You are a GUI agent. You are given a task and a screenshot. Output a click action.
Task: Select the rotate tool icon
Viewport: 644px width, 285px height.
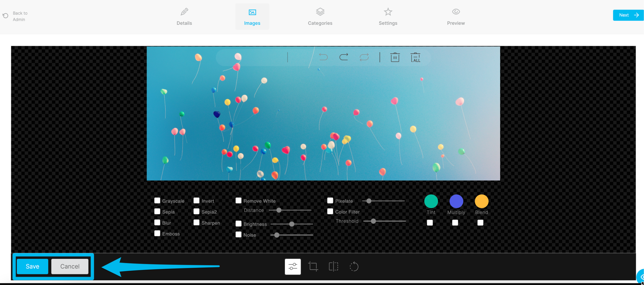(x=354, y=266)
